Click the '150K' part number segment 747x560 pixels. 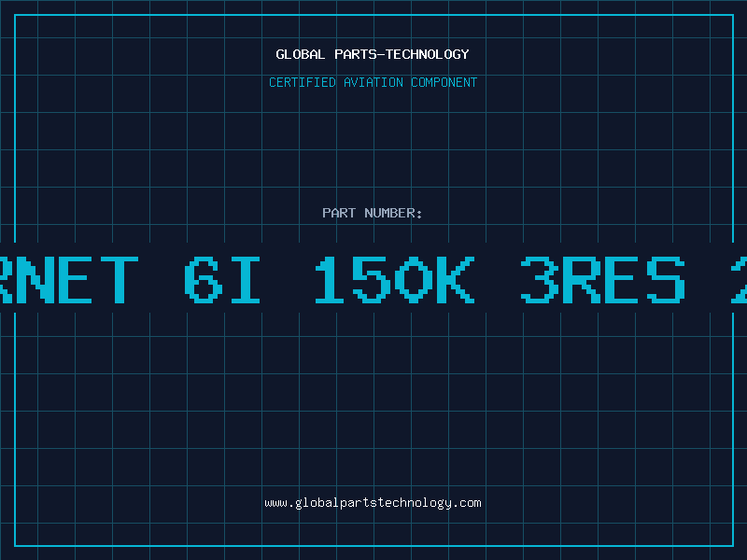point(394,279)
